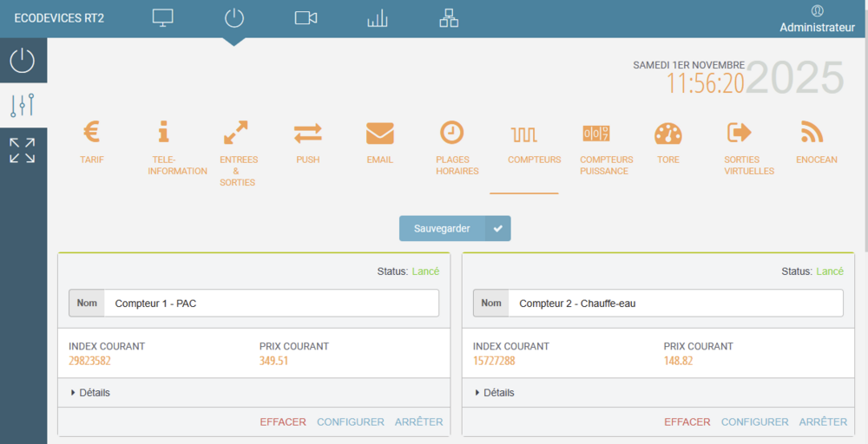Select the Plages Horaires clock icon

click(451, 133)
